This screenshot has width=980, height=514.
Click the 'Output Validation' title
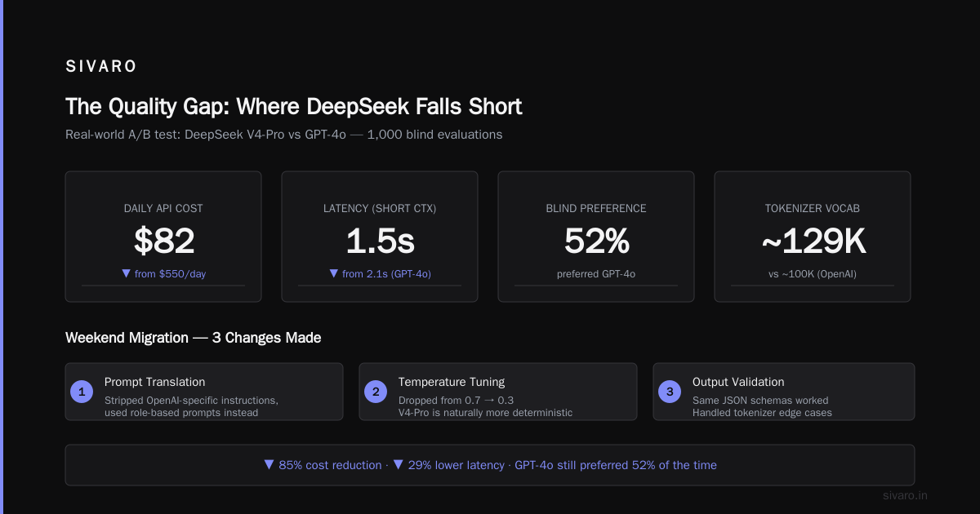[738, 382]
